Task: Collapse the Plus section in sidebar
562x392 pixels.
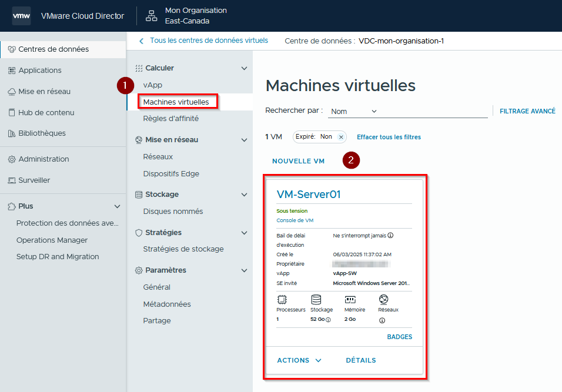Action: click(117, 206)
